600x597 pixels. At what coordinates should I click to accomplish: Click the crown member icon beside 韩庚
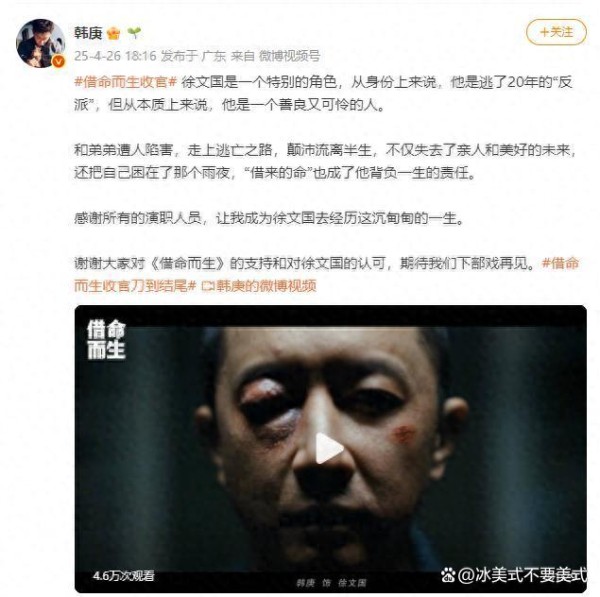113,33
